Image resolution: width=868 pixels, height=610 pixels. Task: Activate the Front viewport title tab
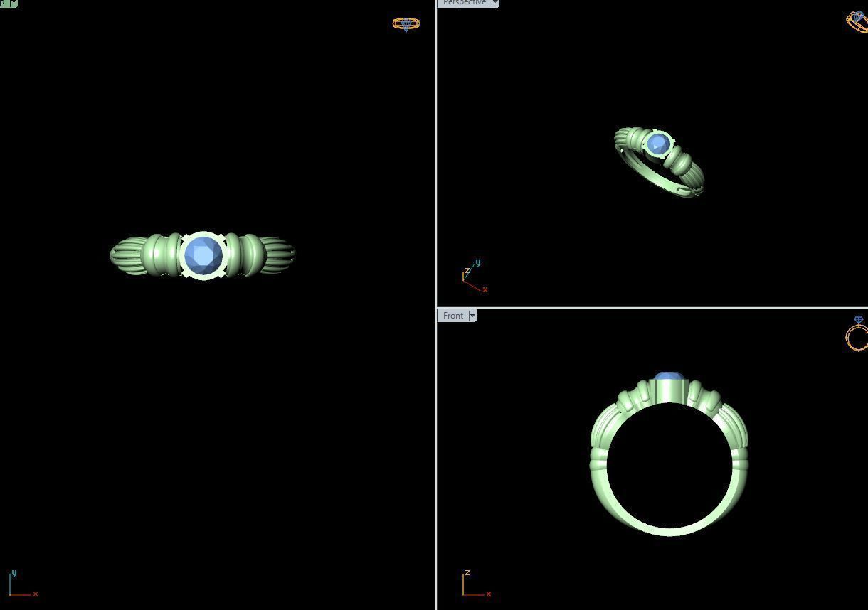453,316
